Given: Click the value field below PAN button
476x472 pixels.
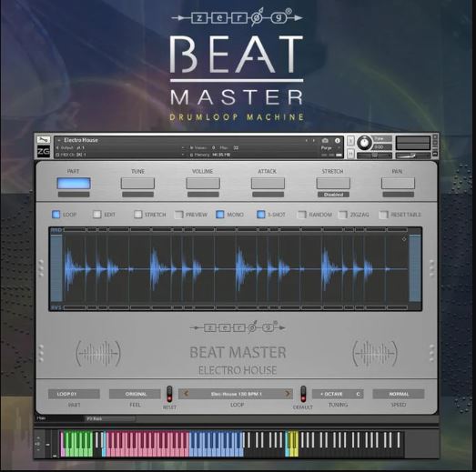Looking at the screenshot, I should pyautogui.click(x=399, y=195).
